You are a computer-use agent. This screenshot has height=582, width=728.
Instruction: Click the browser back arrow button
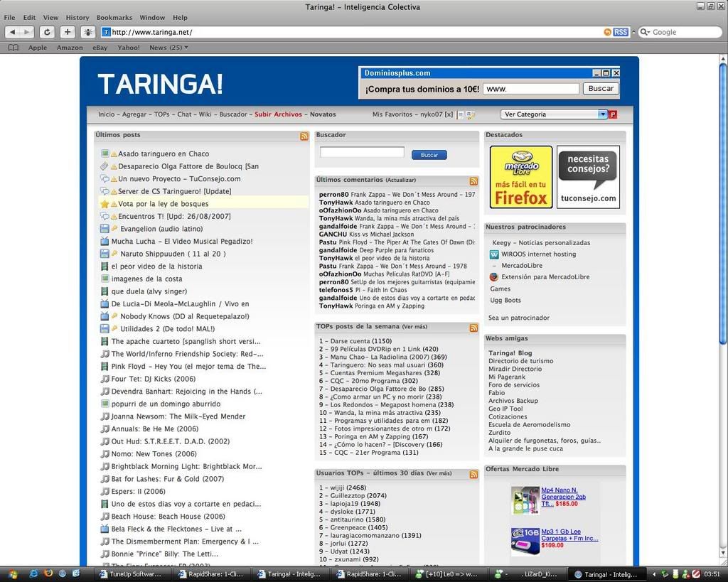point(13,32)
